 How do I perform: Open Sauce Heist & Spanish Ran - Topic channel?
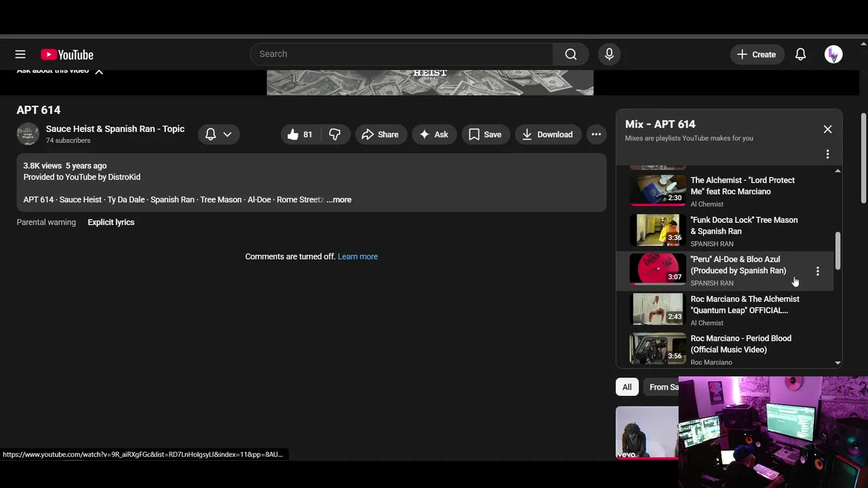click(115, 129)
